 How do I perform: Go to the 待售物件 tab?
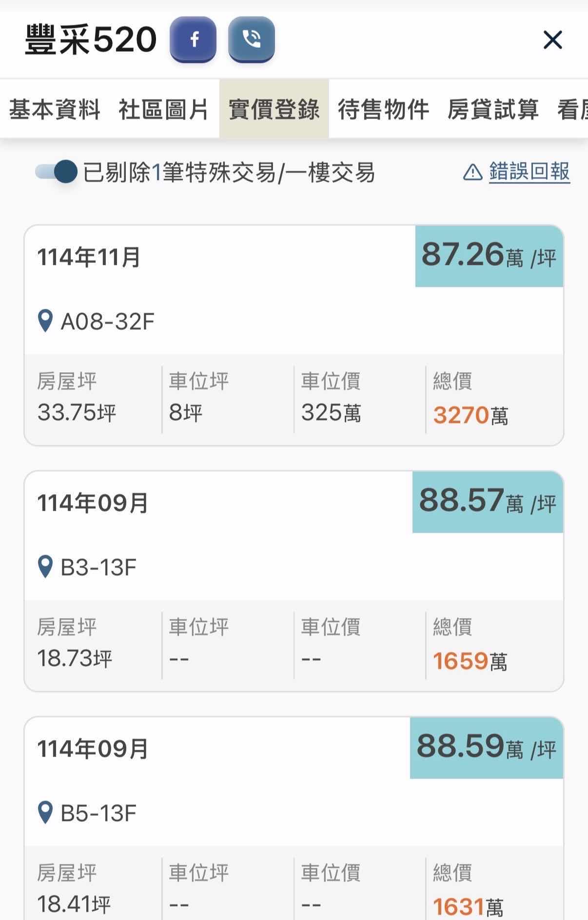384,109
